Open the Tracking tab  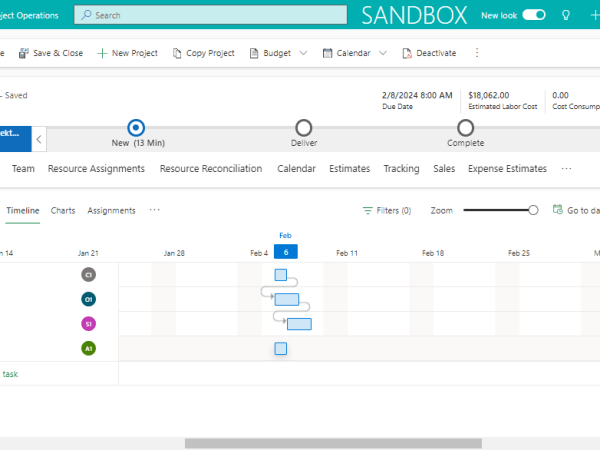[x=401, y=169]
